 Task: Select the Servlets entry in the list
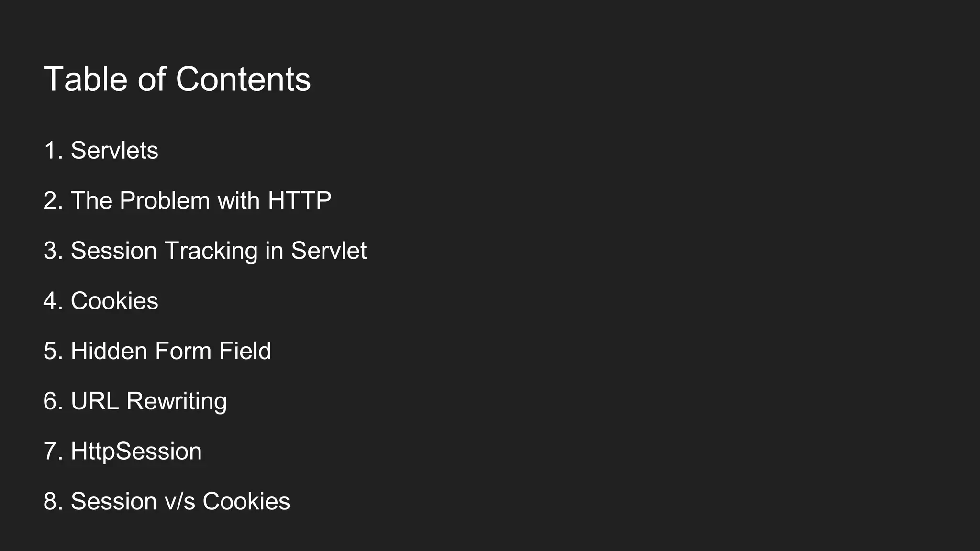tap(114, 151)
